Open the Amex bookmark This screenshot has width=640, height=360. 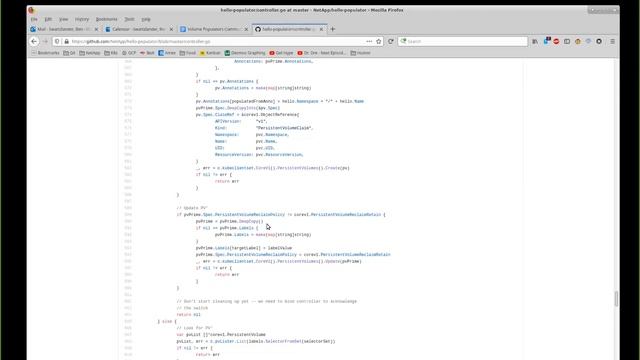167,53
